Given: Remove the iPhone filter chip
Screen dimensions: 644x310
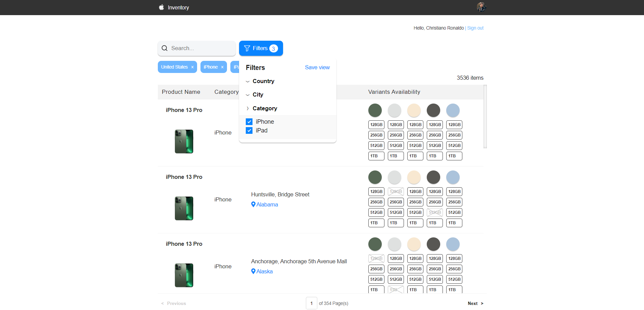Looking at the screenshot, I should [222, 67].
